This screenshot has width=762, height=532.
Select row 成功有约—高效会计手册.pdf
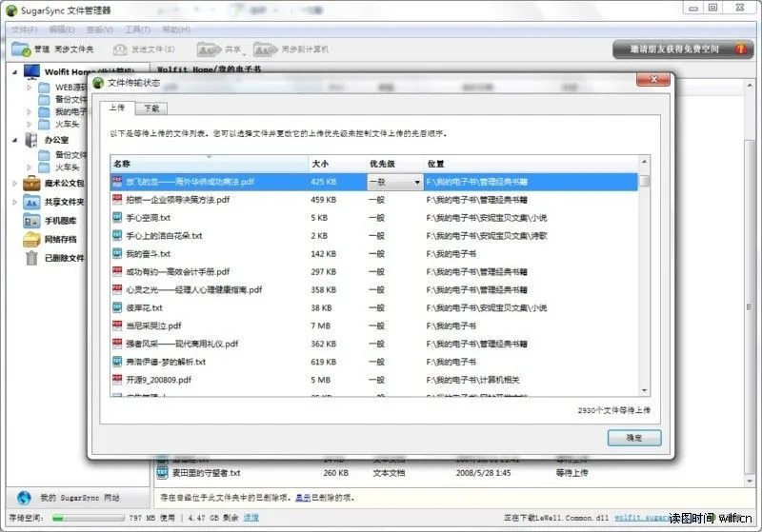point(374,271)
